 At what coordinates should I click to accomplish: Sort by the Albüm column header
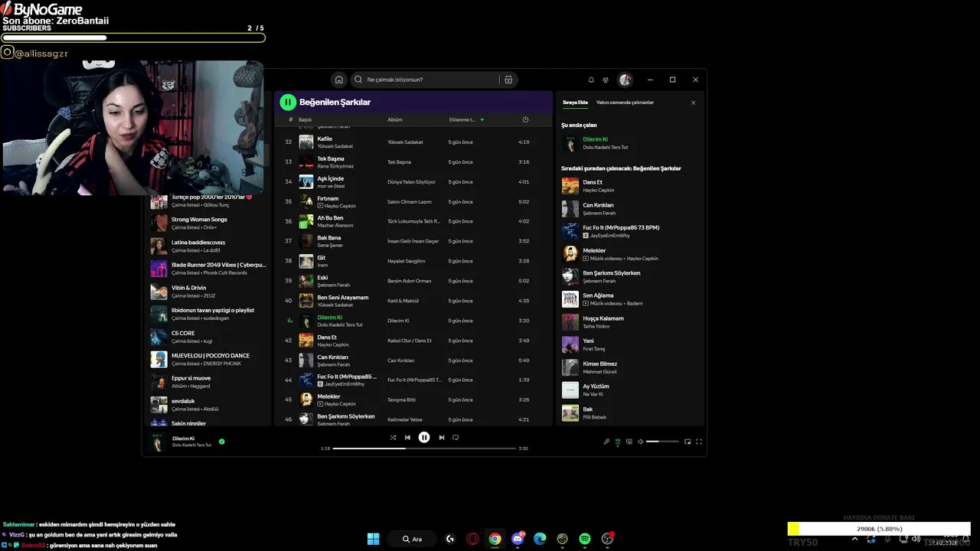click(395, 120)
